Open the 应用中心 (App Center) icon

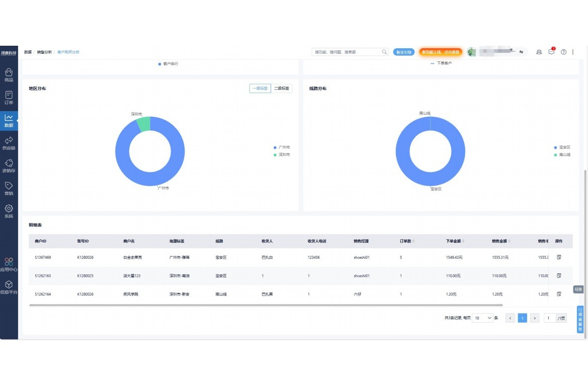click(9, 264)
